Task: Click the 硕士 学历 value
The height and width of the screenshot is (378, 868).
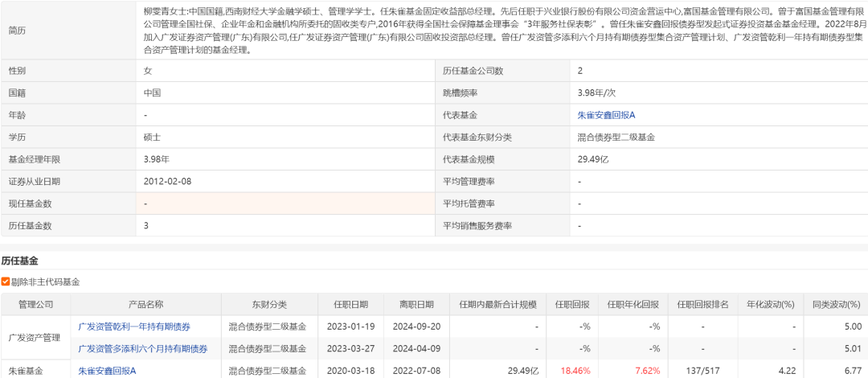Action: [152, 138]
